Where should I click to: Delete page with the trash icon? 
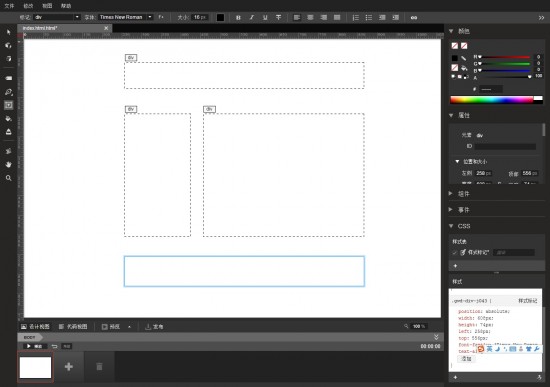tap(99, 367)
